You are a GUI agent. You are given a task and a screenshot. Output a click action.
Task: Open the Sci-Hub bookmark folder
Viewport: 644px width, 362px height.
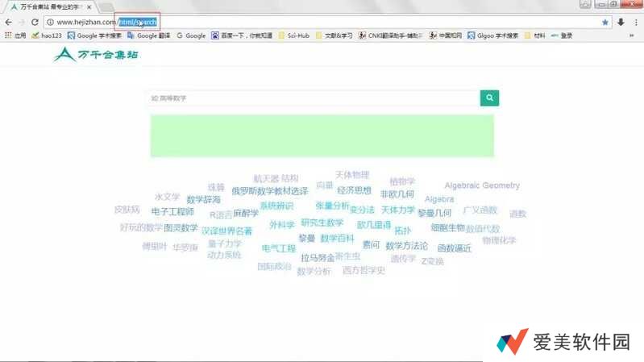tap(294, 35)
